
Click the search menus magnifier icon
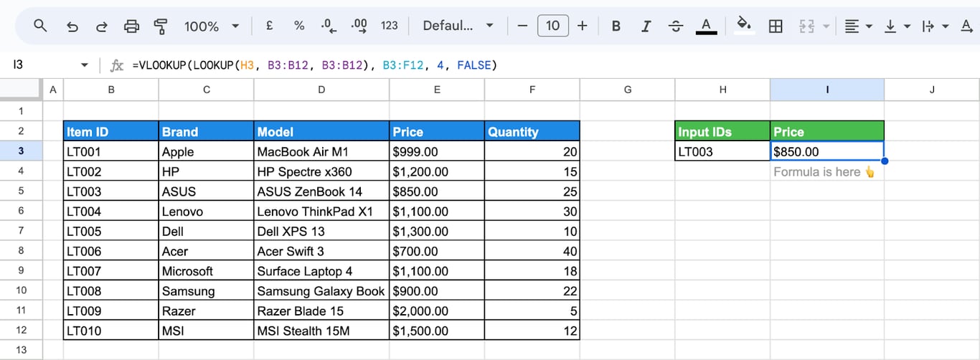coord(41,26)
